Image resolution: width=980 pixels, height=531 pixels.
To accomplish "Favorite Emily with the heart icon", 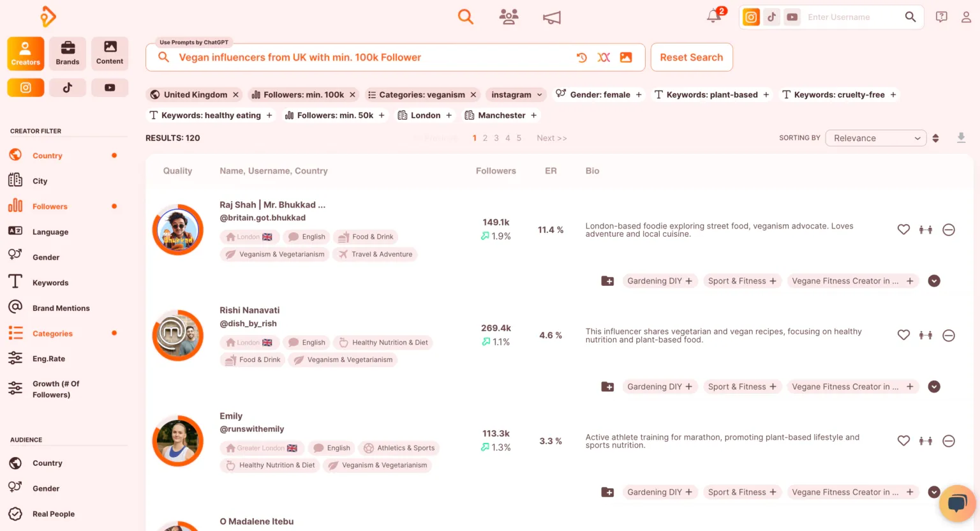I will coord(903,440).
